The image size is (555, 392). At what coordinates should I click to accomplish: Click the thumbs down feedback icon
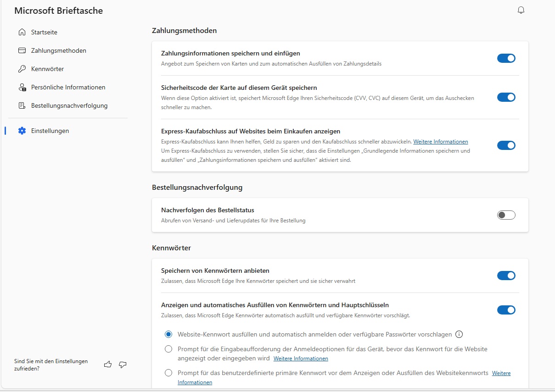[x=123, y=364]
